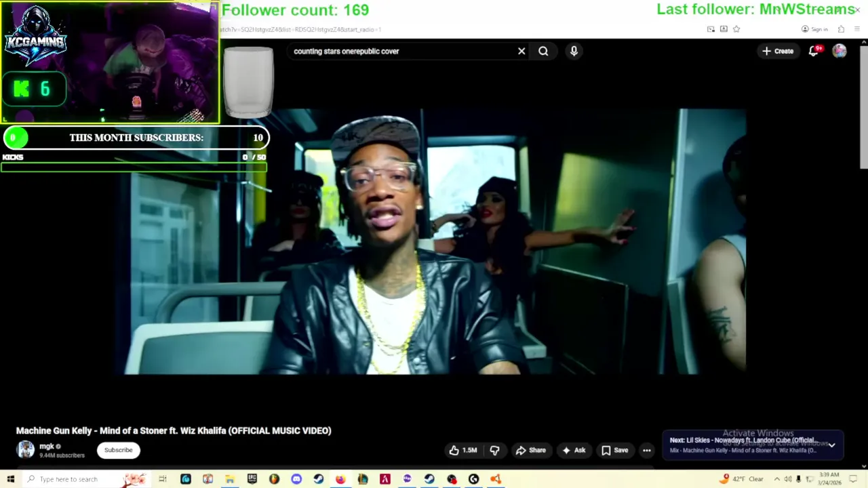The height and width of the screenshot is (488, 868).
Task: Open the YouTube account avatar menu
Action: (x=840, y=51)
